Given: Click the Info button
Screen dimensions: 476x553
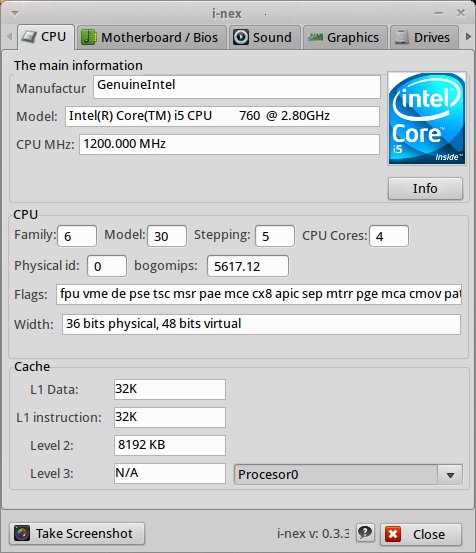Looking at the screenshot, I should coord(425,188).
